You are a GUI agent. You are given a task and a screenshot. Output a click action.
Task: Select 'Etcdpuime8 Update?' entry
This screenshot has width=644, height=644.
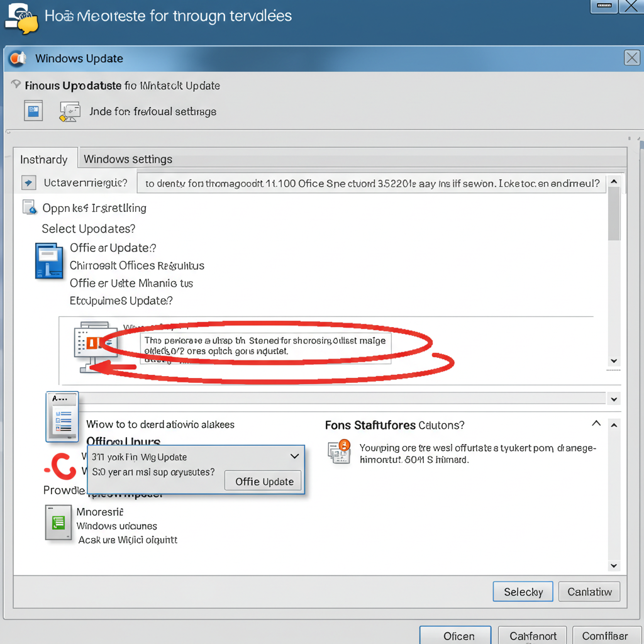tap(121, 301)
